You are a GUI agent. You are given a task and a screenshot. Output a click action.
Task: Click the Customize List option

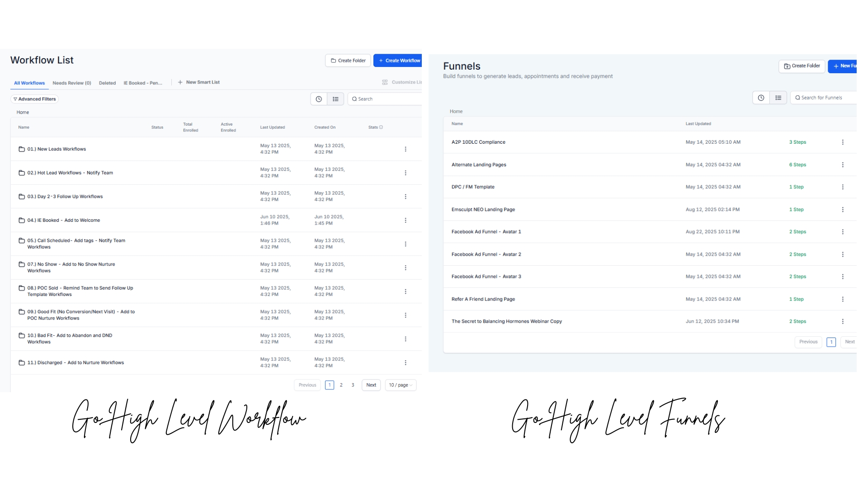coord(402,82)
